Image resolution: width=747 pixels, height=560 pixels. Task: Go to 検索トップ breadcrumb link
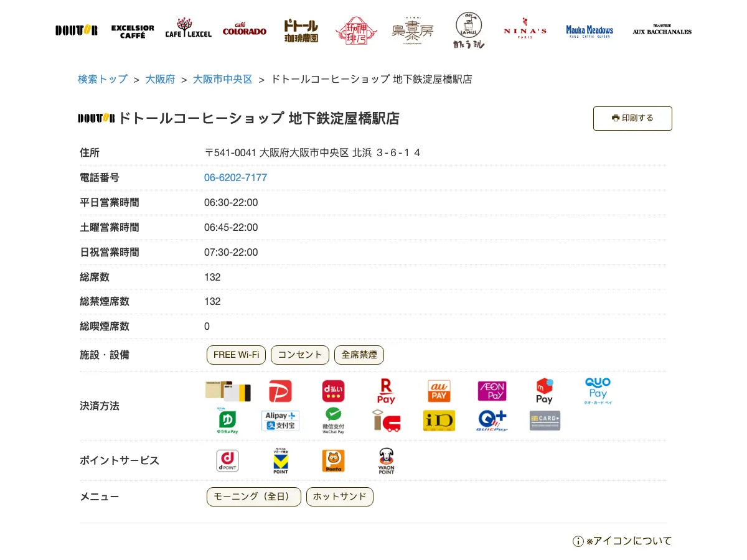[x=102, y=80]
